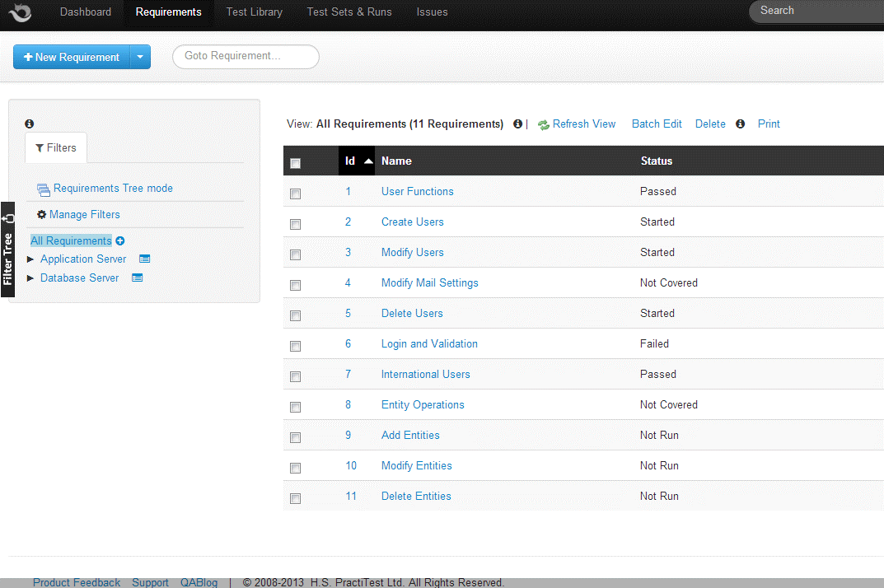Open the Issues tab
The width and height of the screenshot is (884, 588).
pyautogui.click(x=432, y=12)
